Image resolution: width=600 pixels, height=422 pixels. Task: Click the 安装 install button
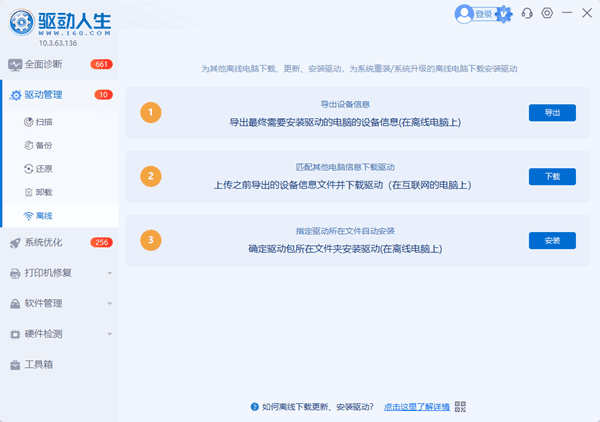pos(552,241)
